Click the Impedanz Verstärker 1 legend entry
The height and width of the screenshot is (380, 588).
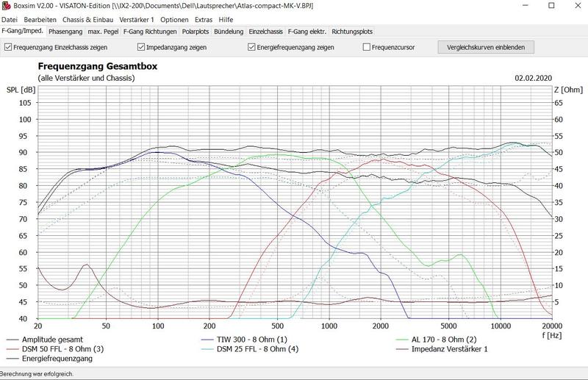(442, 349)
